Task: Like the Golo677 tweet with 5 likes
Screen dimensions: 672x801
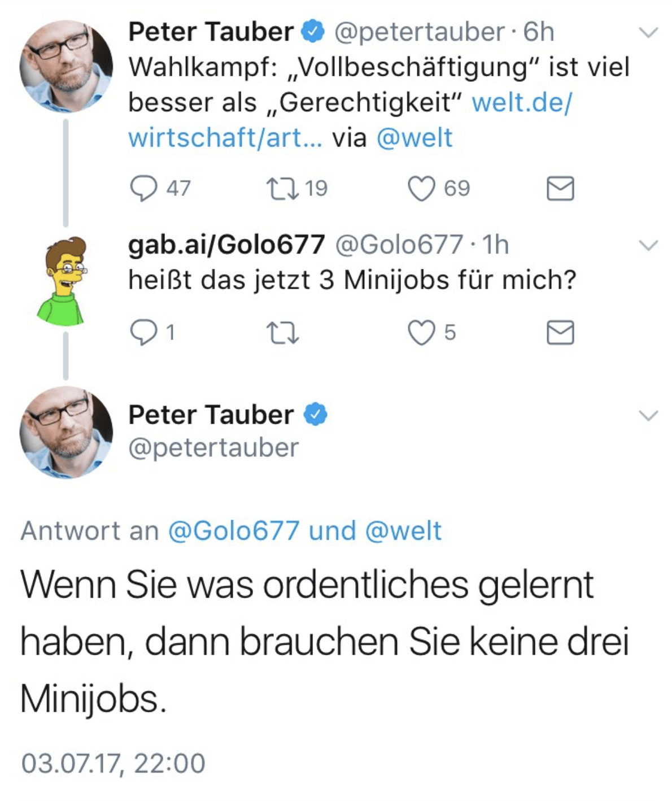Action: pos(421,333)
